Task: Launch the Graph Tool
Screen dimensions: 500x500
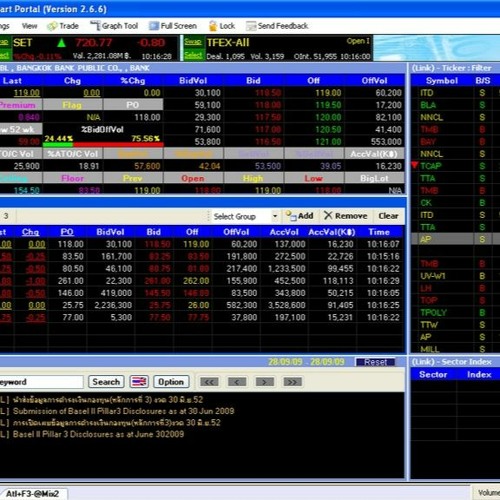Action: pyautogui.click(x=114, y=26)
